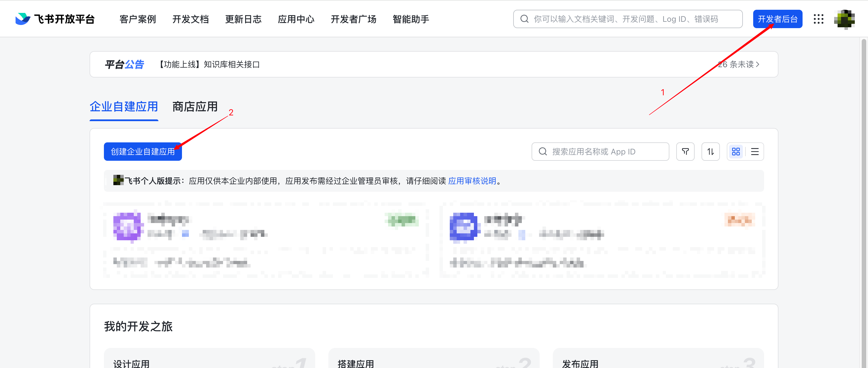
Task: Open the purple-icon application card
Action: point(265,240)
